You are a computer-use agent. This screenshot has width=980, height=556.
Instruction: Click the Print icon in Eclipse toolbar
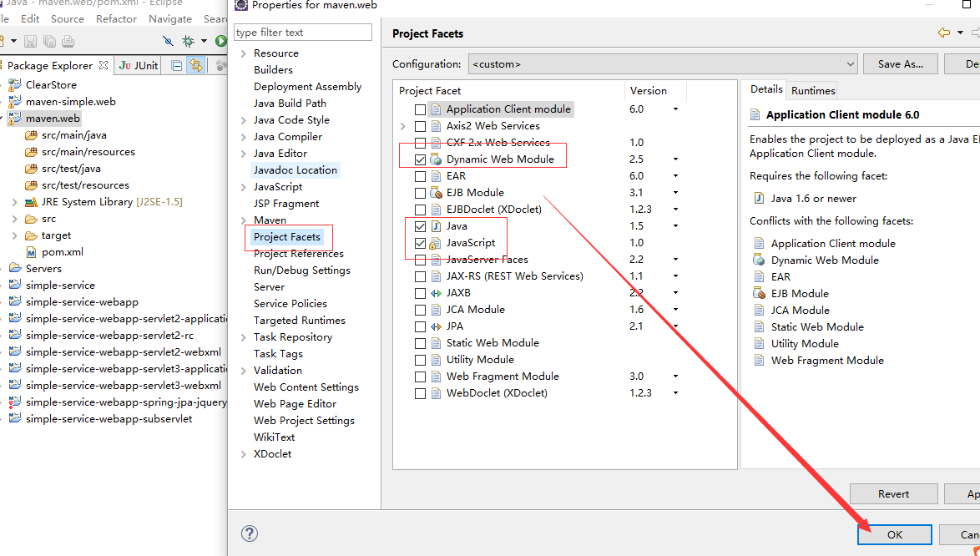[68, 41]
